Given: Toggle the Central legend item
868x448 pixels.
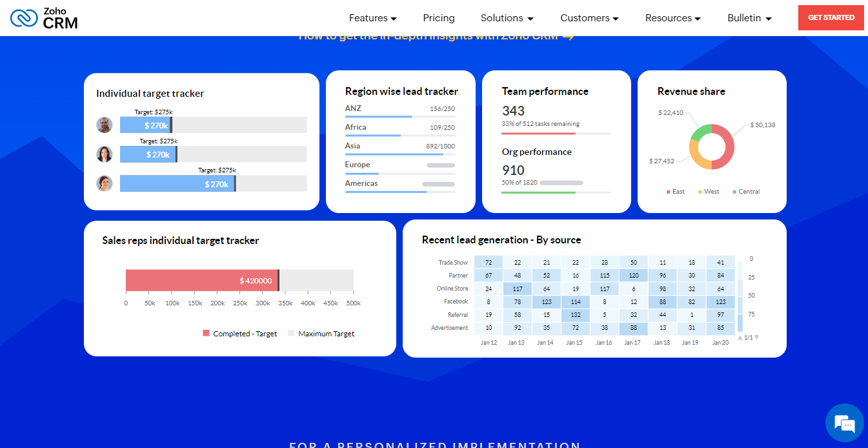Looking at the screenshot, I should pyautogui.click(x=746, y=192).
